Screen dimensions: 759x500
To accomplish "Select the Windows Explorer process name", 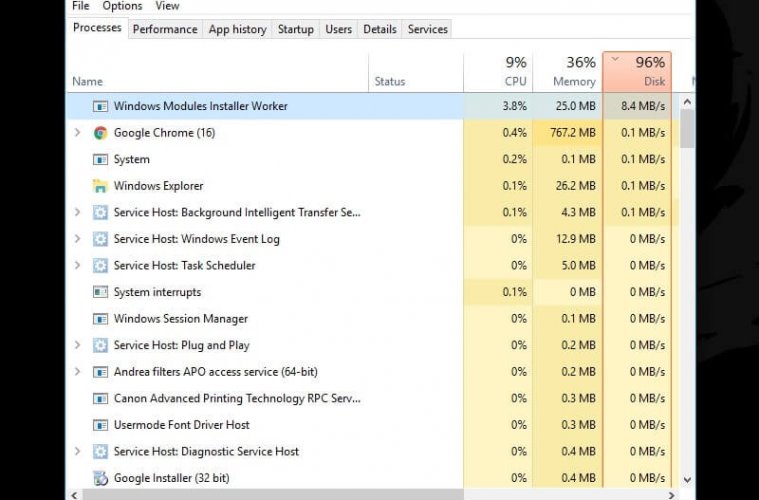I will (158, 186).
